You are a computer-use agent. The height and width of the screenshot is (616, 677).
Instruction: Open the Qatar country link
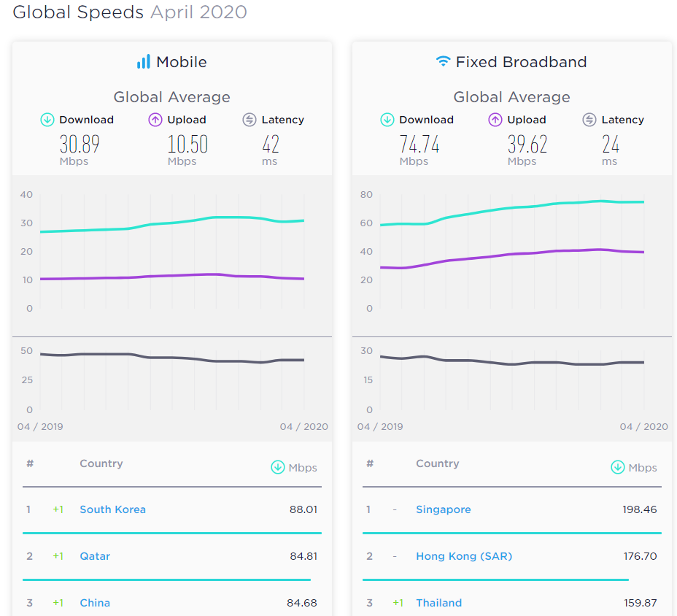(95, 556)
